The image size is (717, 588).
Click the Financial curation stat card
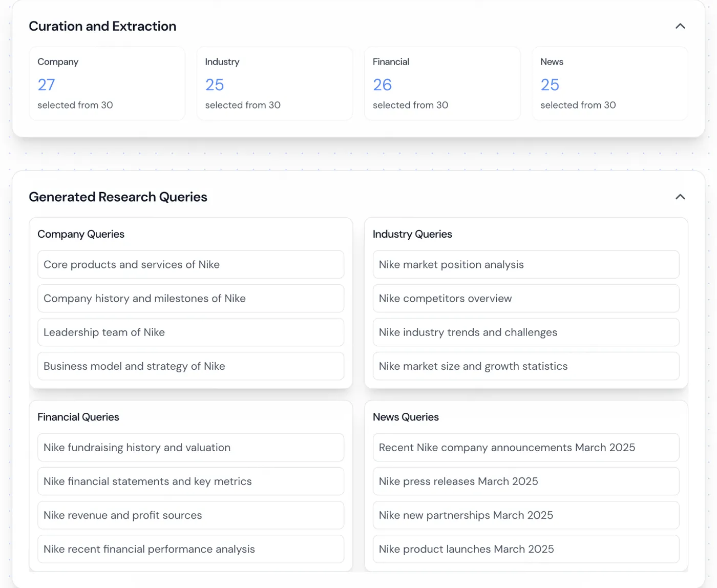click(x=442, y=83)
